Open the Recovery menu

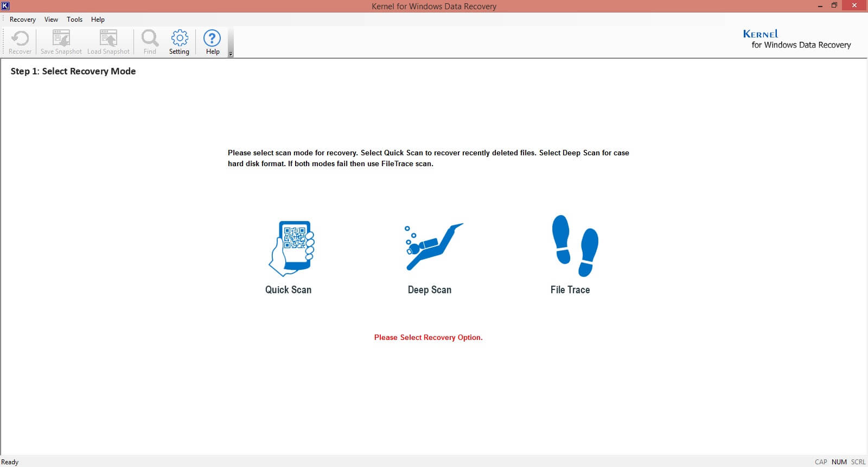tap(23, 20)
